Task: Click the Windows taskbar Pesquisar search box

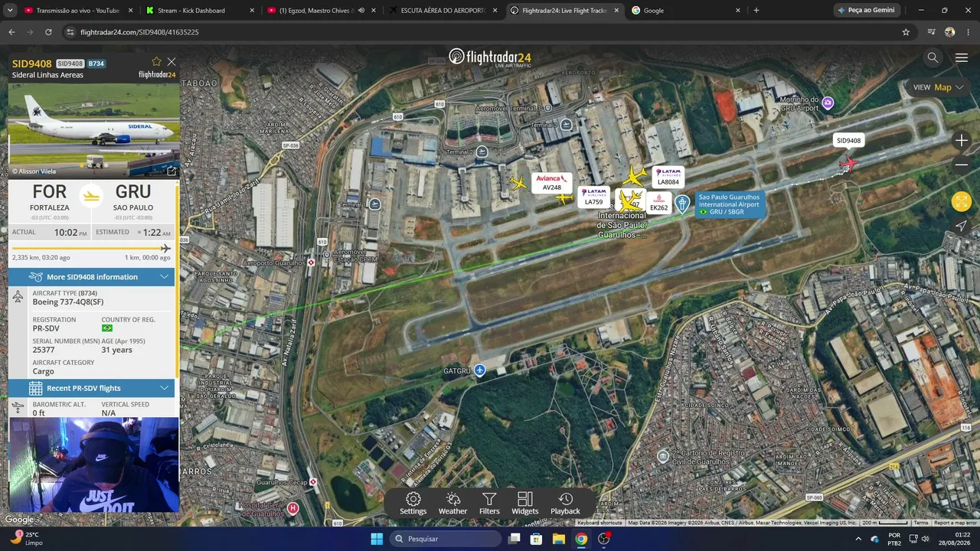Action: (446, 539)
